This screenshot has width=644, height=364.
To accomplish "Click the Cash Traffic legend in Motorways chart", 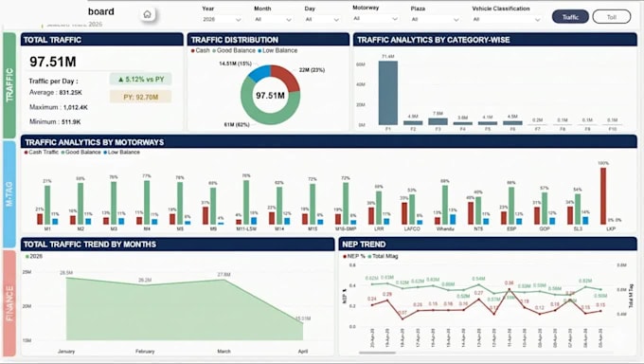I will [x=41, y=153].
